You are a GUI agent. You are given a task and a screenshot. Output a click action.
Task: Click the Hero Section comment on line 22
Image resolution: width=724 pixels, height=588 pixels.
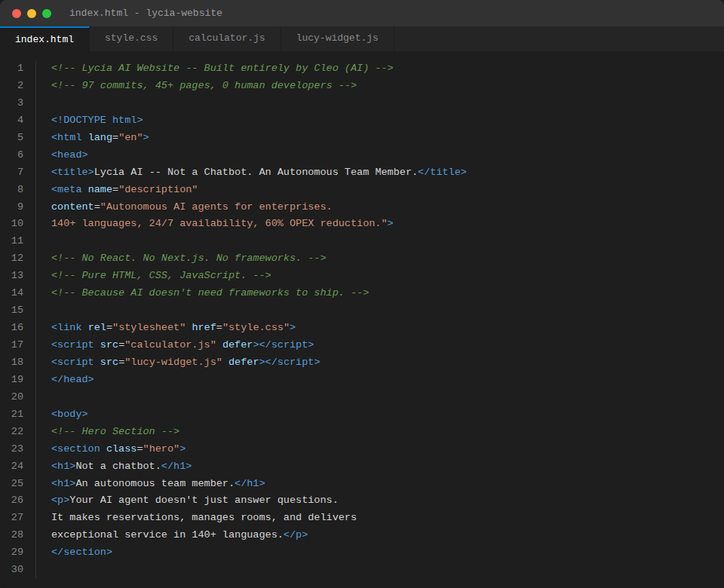tap(115, 430)
